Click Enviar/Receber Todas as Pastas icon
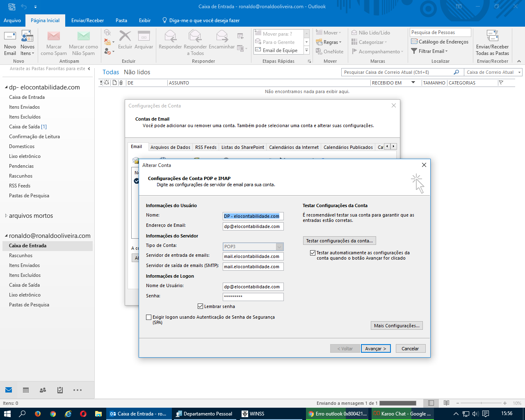 (x=492, y=37)
